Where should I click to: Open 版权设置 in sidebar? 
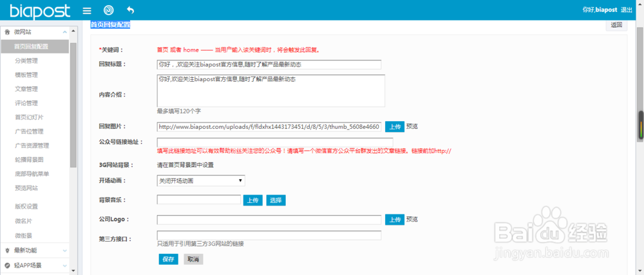[x=26, y=207]
